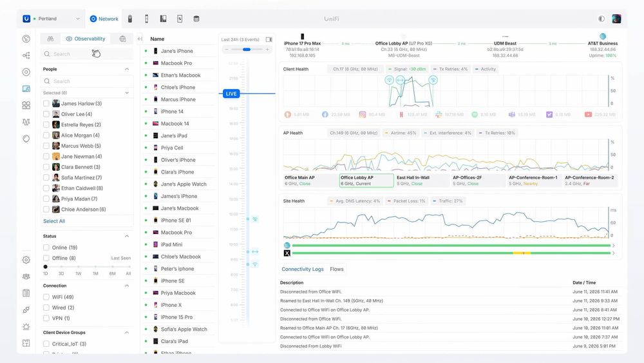Viewport: 644px width, 363px height.
Task: Collapse the Client Device Groups section
Action: [127, 333]
